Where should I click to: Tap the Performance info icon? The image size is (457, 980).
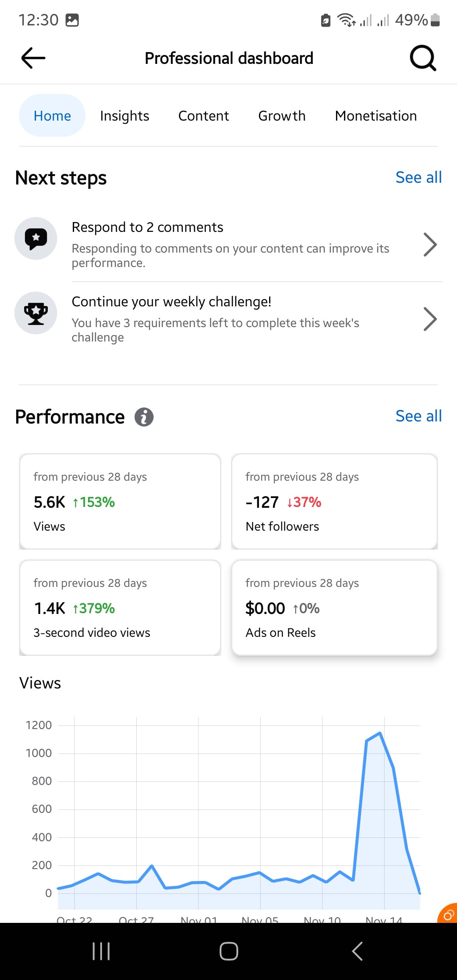pos(144,417)
